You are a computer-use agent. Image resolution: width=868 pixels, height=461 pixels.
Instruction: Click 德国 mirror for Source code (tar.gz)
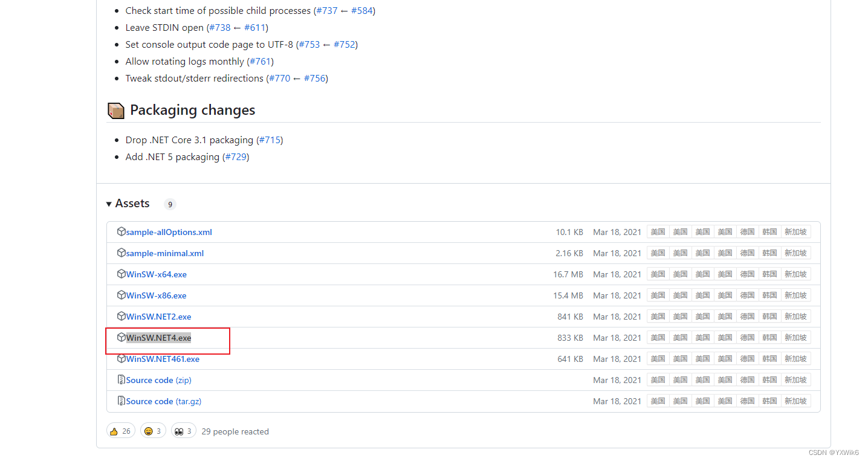click(x=748, y=401)
